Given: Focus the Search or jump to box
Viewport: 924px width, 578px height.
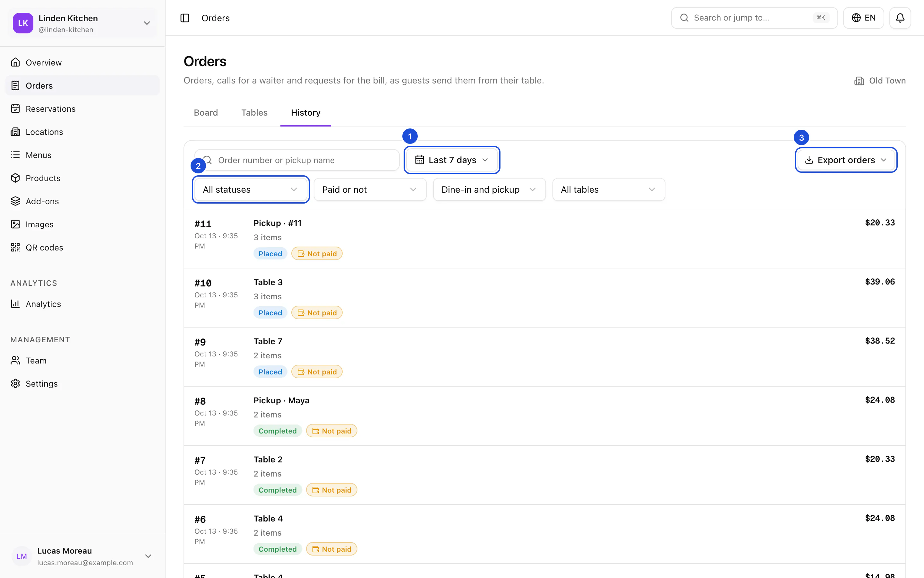Looking at the screenshot, I should pyautogui.click(x=754, y=18).
